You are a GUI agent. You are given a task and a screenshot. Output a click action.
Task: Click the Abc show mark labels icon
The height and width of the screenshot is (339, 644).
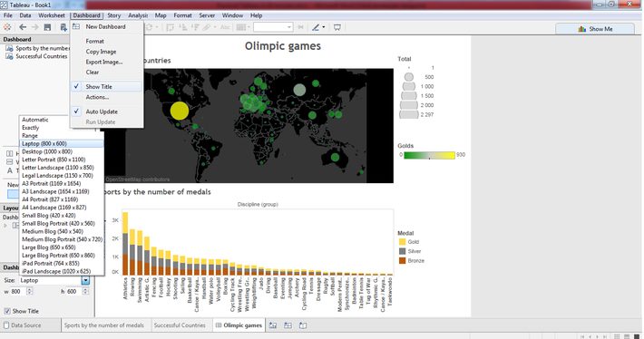225,27
